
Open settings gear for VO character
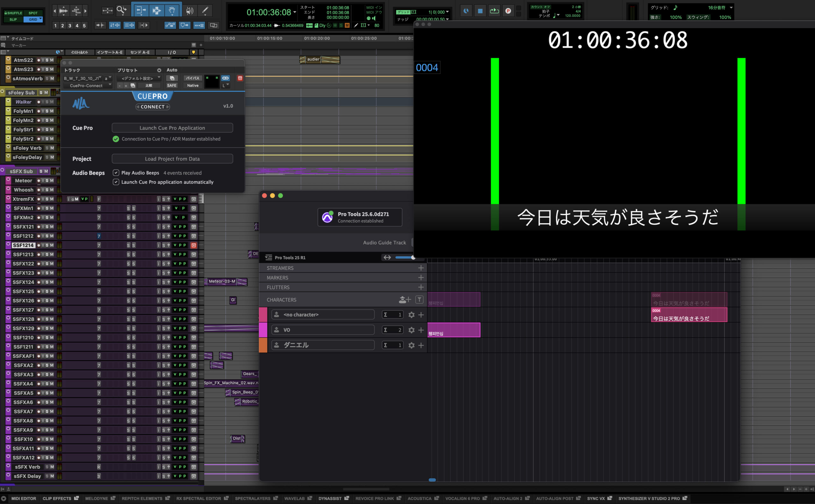(411, 330)
